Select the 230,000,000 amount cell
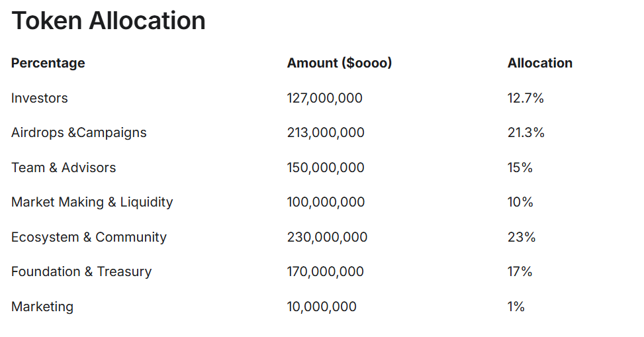644x337 pixels. [327, 237]
